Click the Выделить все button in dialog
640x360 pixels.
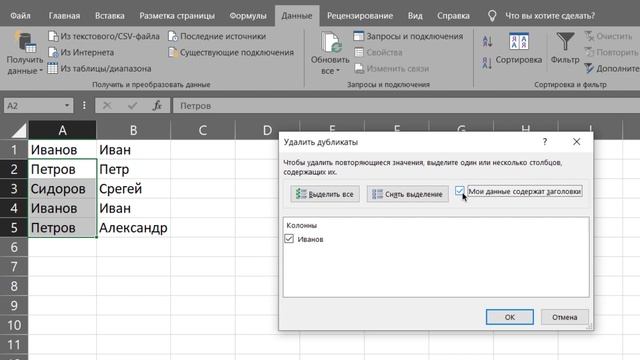[x=325, y=194]
